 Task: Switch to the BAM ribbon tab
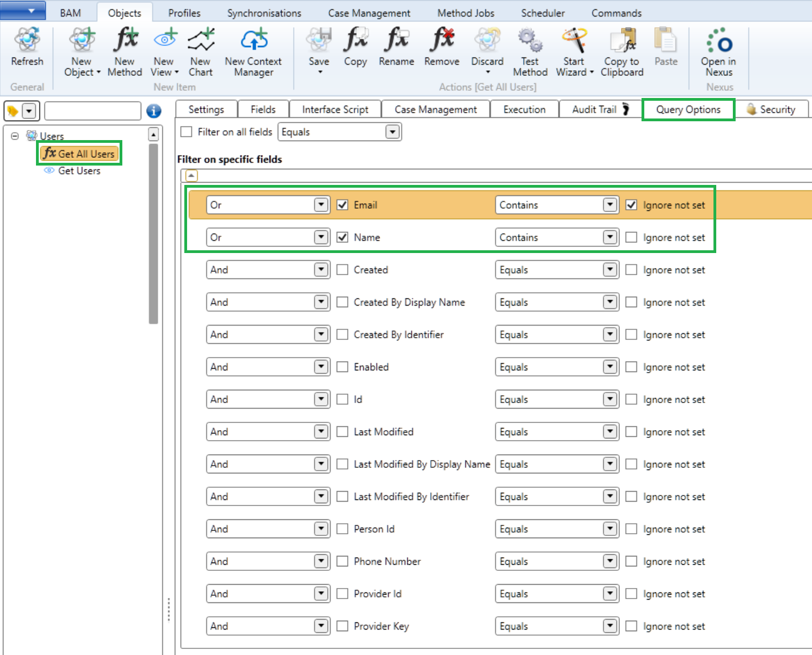pyautogui.click(x=70, y=13)
